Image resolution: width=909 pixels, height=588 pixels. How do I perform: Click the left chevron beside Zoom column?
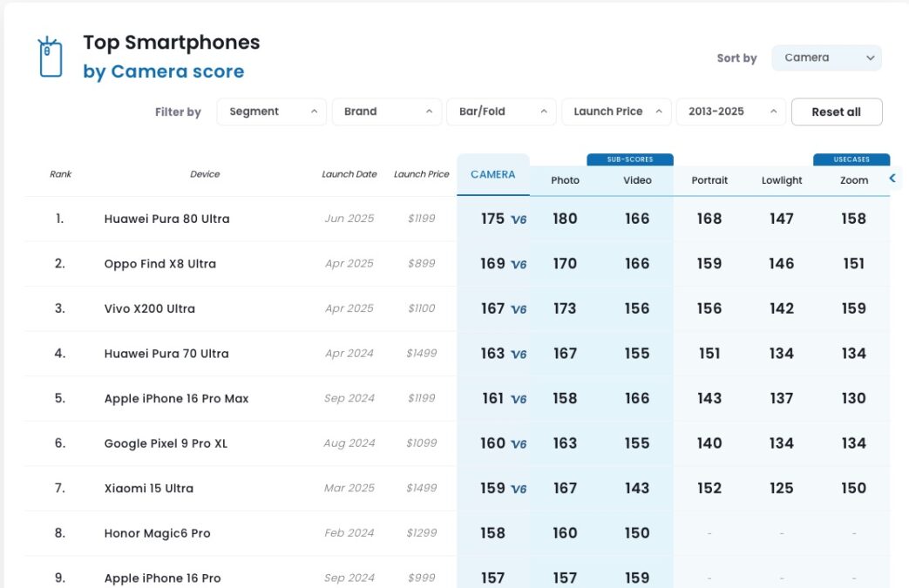tap(892, 179)
